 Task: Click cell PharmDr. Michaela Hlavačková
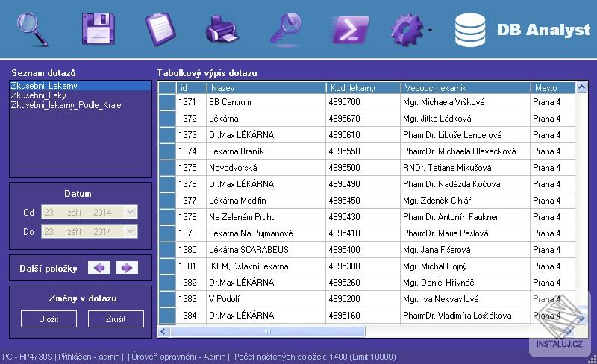pos(465,151)
